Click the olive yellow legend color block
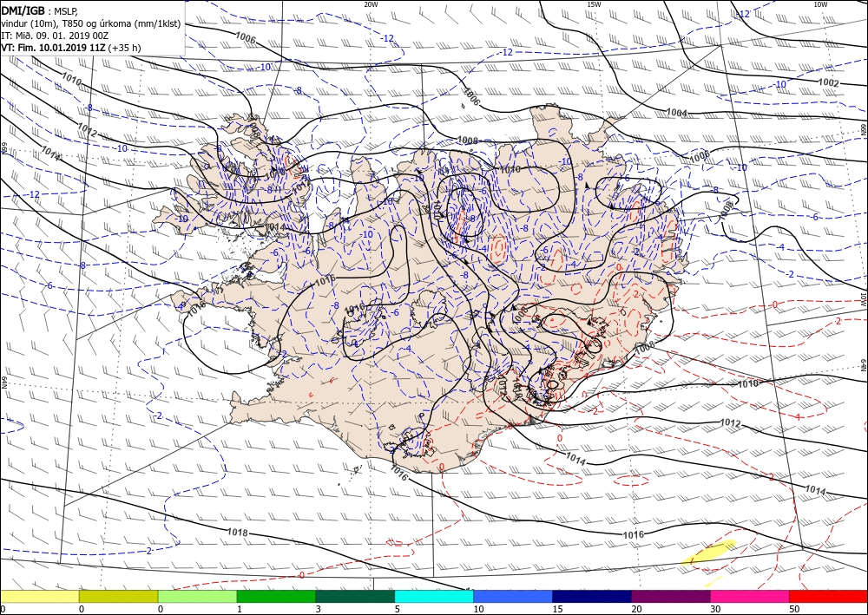The height and width of the screenshot is (615, 868). 118,597
